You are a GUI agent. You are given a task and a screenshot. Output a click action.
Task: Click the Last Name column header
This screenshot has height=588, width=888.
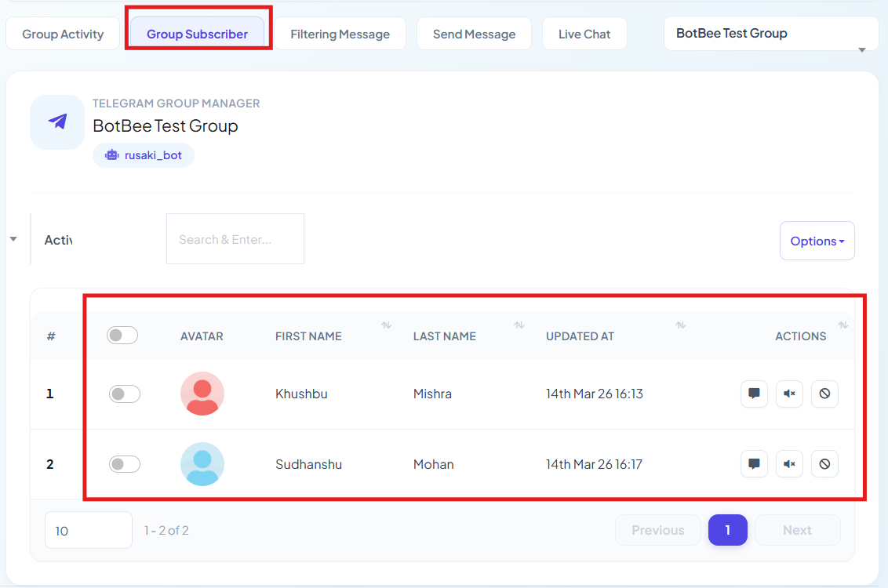pos(445,336)
